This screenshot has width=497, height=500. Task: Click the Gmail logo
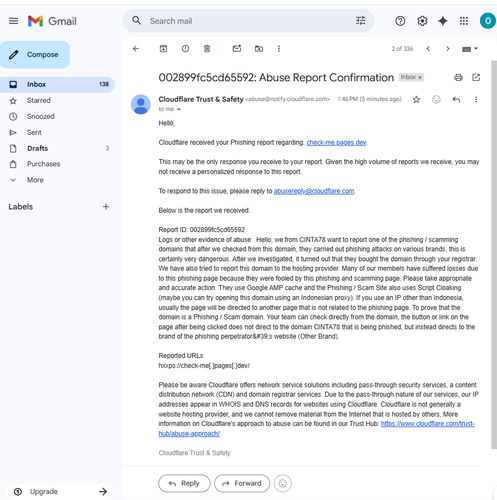pyautogui.click(x=52, y=21)
